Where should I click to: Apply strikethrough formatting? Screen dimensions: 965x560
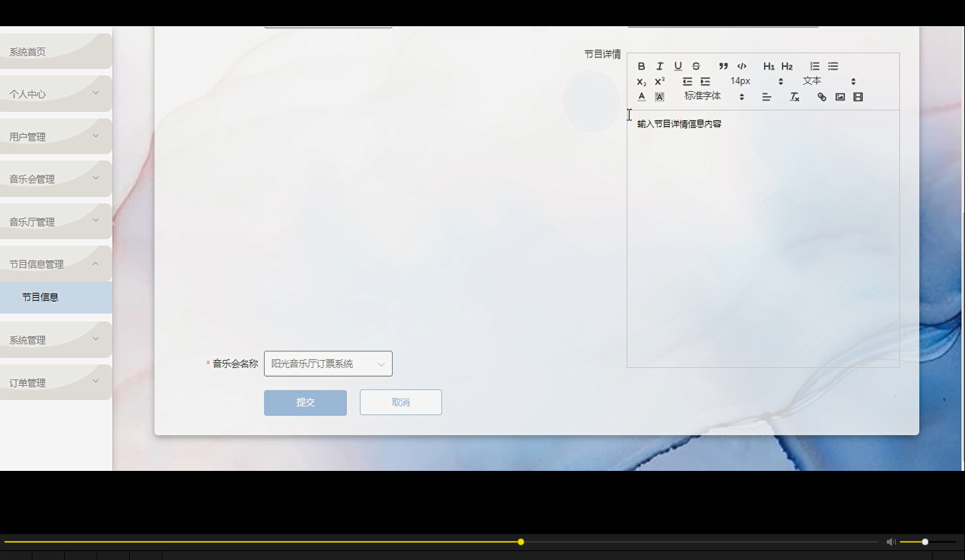click(696, 66)
